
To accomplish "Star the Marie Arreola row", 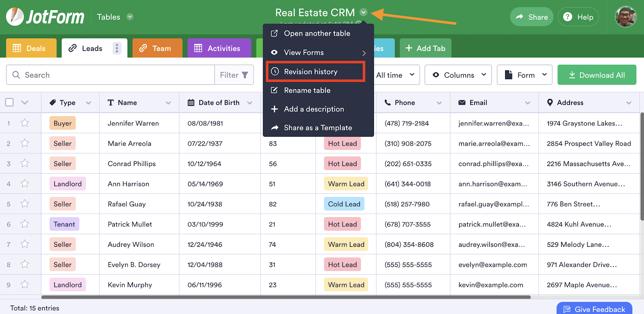I will coord(25,143).
